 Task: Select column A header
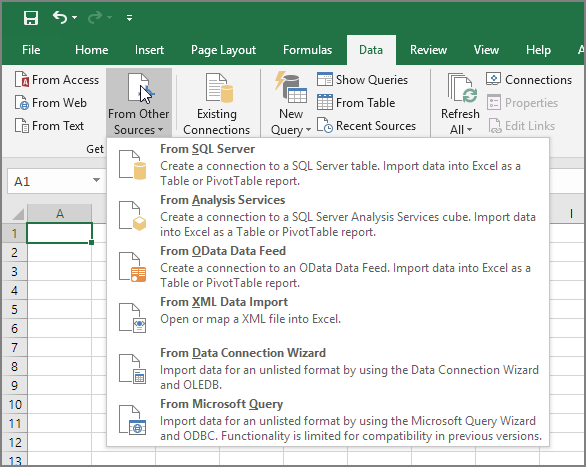coord(59,214)
